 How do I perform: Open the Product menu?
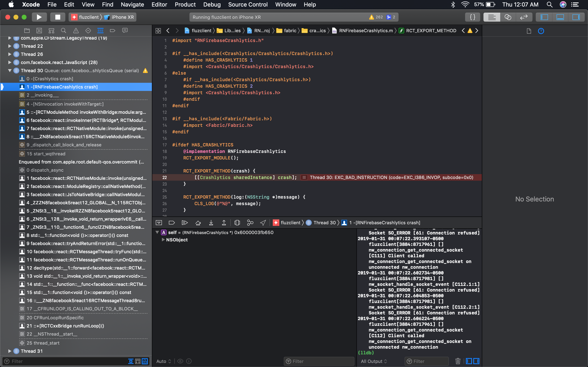tap(185, 4)
